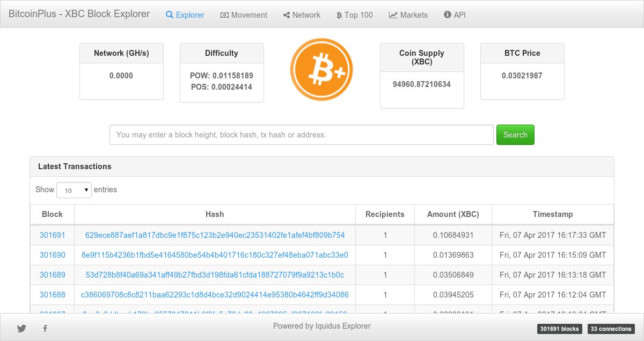Image resolution: width=644 pixels, height=341 pixels.
Task: Click the Twitter bird icon in footer
Action: coord(21,328)
